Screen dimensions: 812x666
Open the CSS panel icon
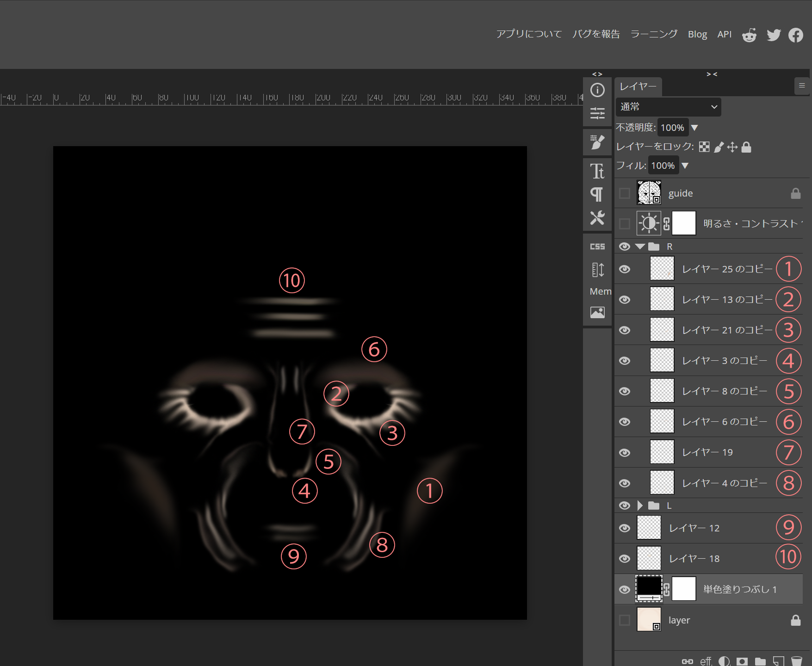coord(597,247)
